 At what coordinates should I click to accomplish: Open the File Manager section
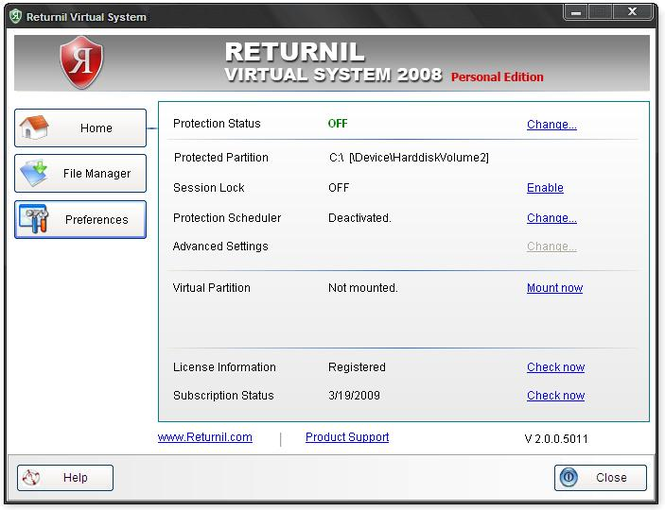[x=80, y=173]
